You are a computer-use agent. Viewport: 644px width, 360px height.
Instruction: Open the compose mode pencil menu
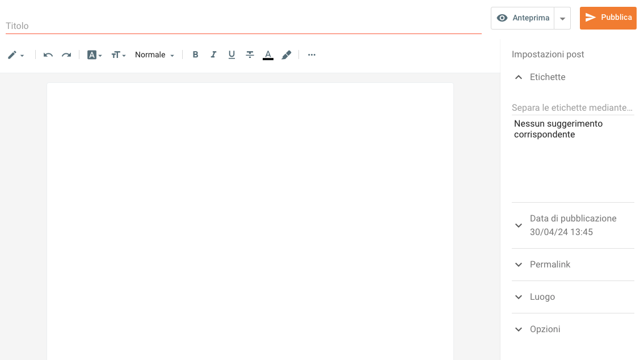pyautogui.click(x=16, y=55)
